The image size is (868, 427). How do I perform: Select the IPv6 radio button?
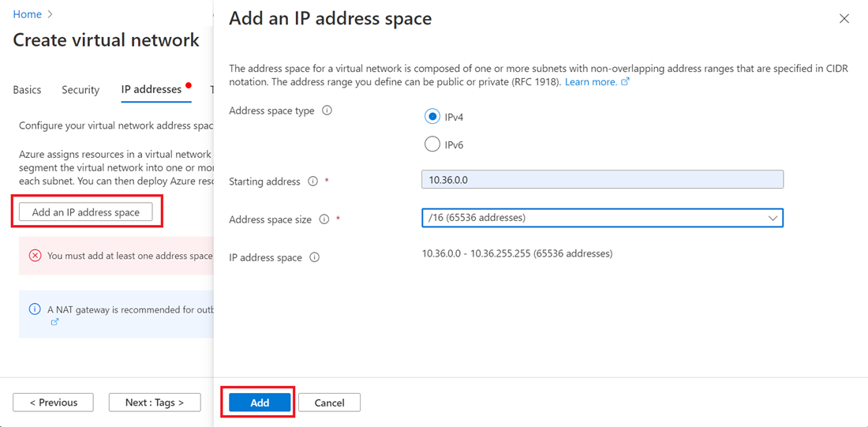click(x=432, y=144)
